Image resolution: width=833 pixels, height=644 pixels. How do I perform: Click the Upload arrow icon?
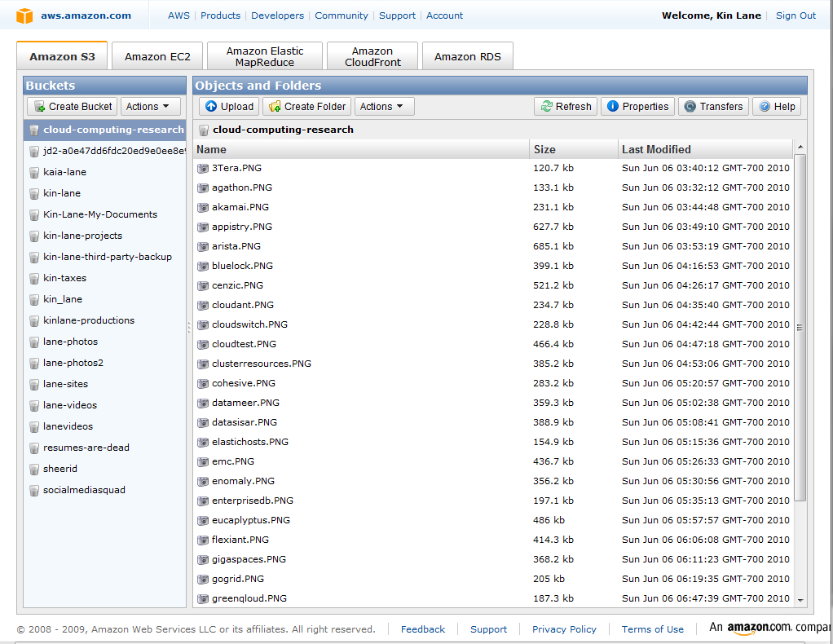point(211,106)
